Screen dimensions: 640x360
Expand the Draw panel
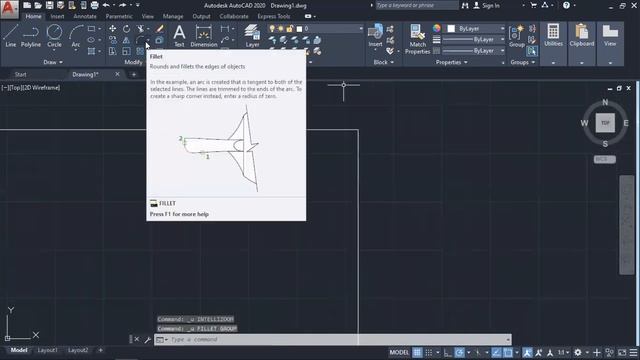53,62
